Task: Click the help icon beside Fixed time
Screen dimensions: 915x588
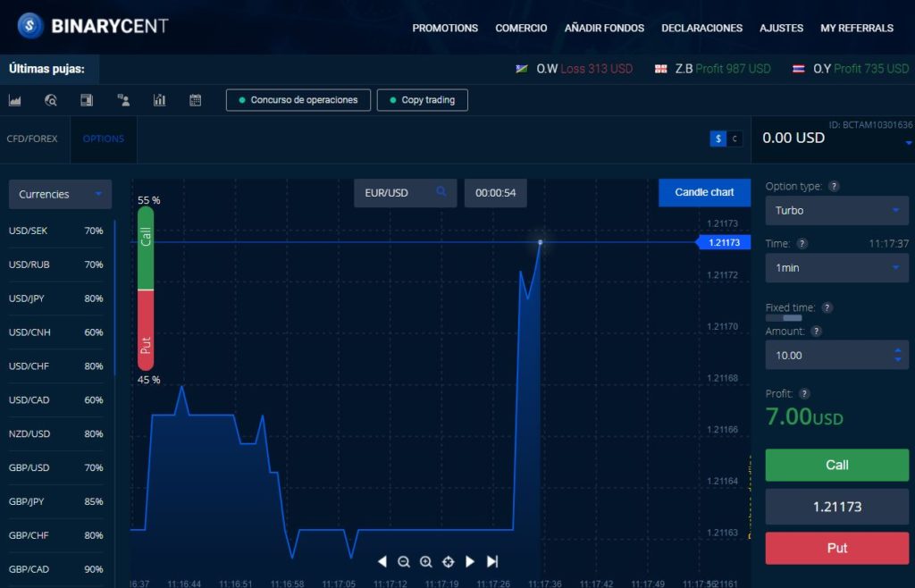Action: 827,307
